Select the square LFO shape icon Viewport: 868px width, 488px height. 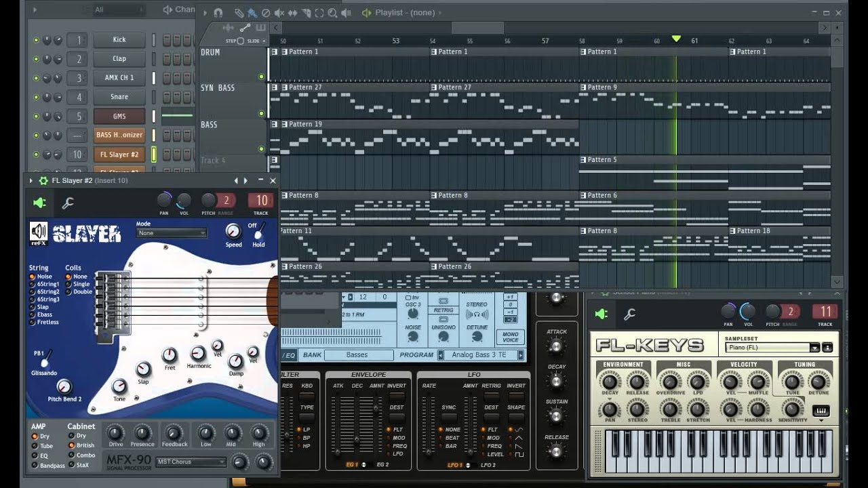tap(519, 454)
